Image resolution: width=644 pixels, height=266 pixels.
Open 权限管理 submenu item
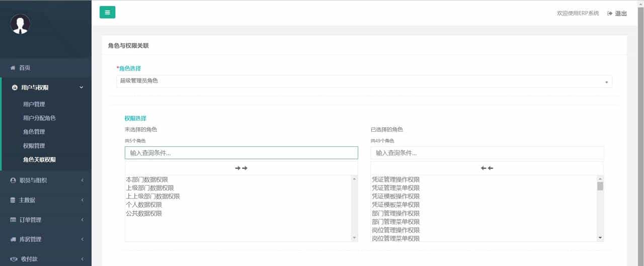(34, 146)
